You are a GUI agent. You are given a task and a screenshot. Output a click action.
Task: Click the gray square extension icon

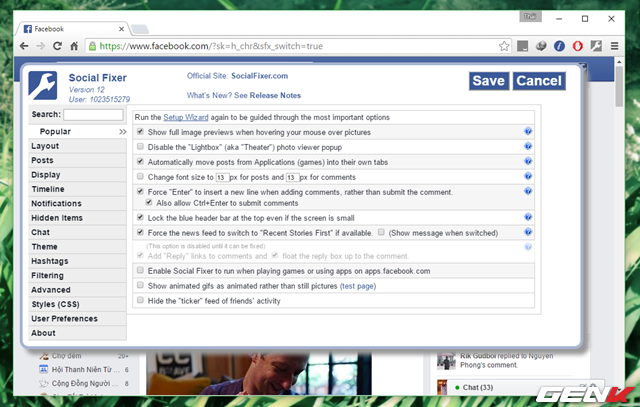pos(522,46)
